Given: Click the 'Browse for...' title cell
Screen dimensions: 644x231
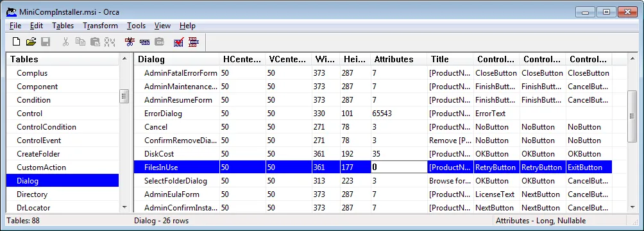Looking at the screenshot, I should pyautogui.click(x=450, y=181).
